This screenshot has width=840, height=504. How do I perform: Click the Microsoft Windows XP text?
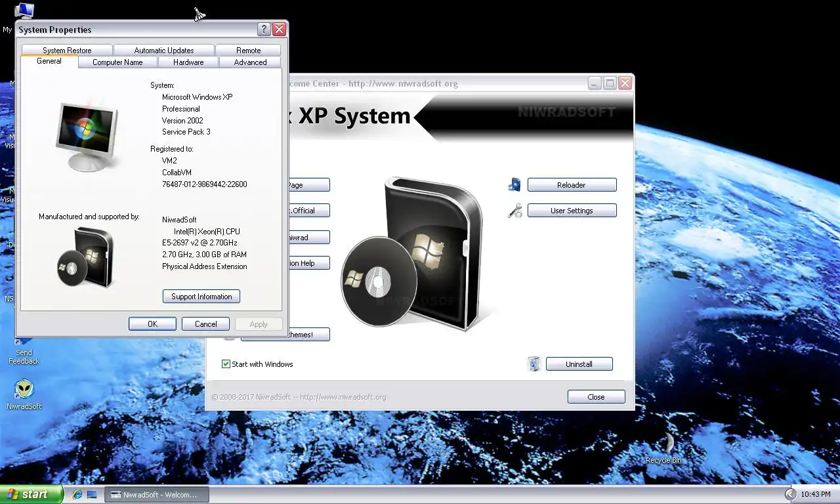click(198, 97)
